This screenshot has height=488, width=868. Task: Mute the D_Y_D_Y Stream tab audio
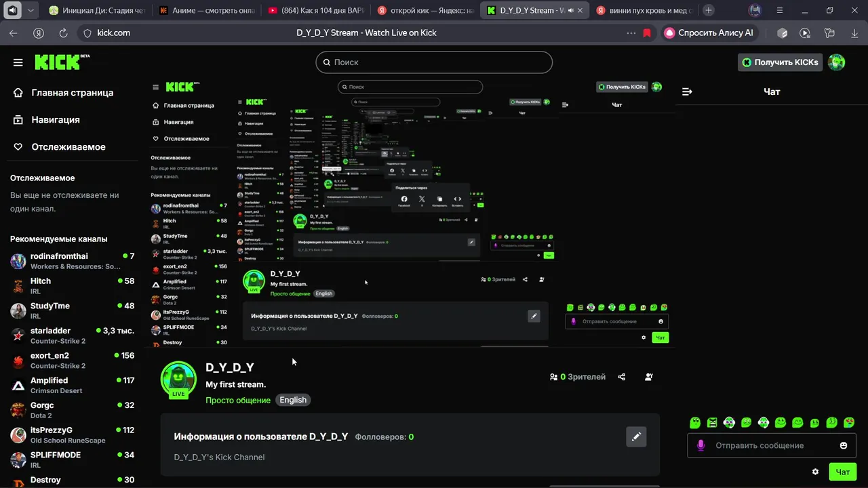(x=570, y=11)
